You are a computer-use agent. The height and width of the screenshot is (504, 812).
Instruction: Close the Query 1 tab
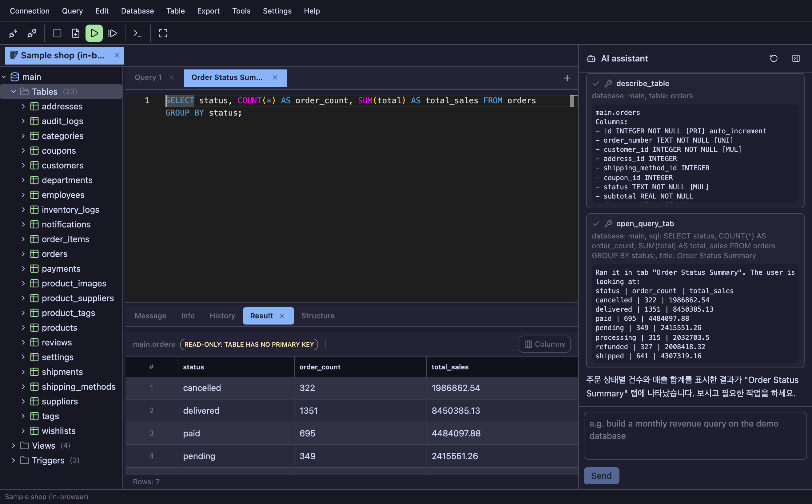point(172,77)
